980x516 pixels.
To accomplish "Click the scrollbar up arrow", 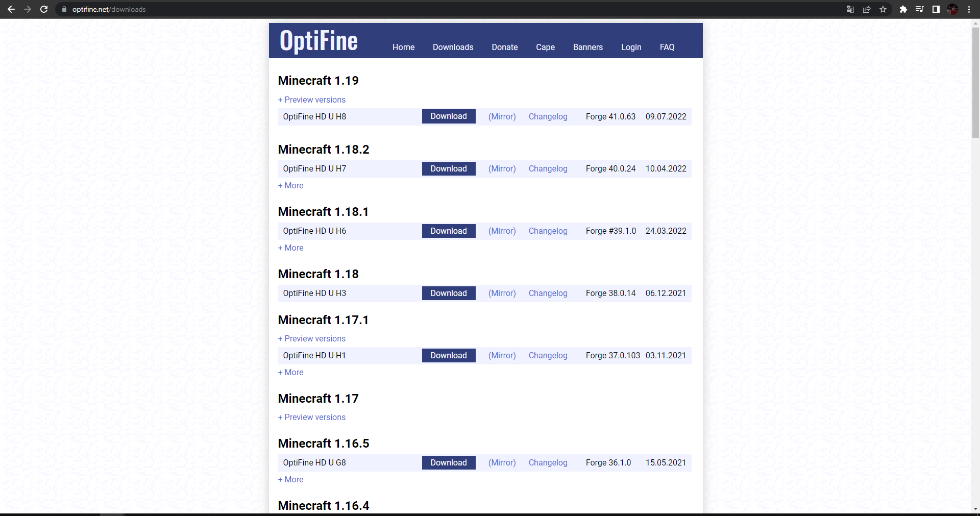I will click(975, 23).
